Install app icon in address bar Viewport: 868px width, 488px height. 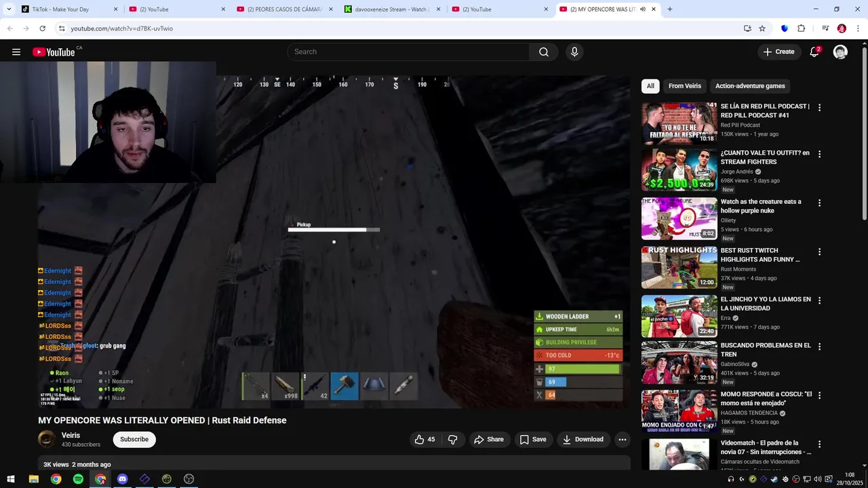point(747,28)
